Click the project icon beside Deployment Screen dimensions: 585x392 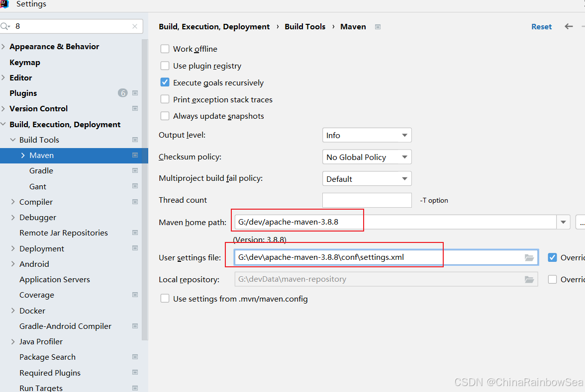[135, 248]
